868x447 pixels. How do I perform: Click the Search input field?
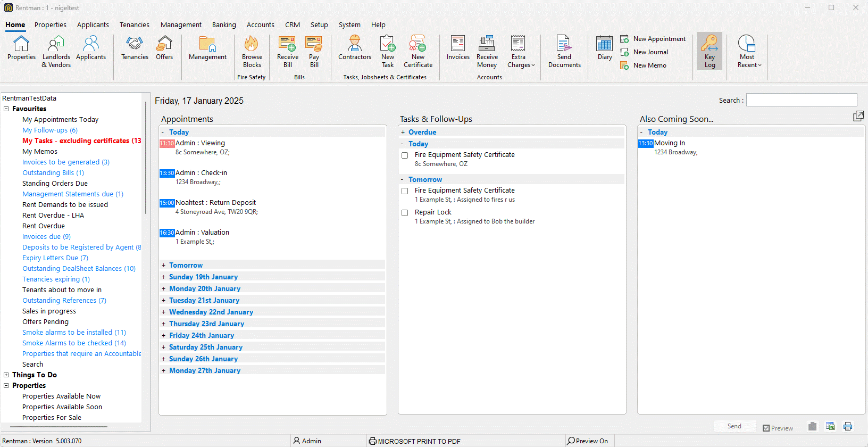click(x=802, y=100)
